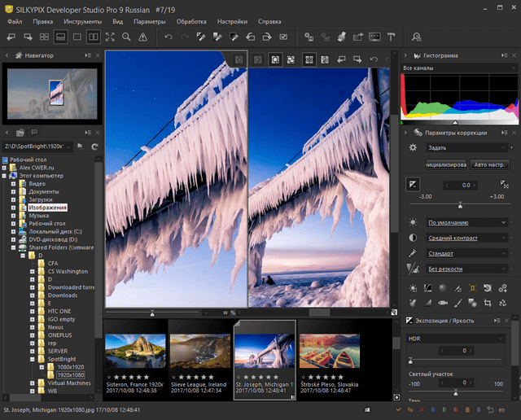Click the warning triangle icon in toolbar
521x420 pixels.
point(143,37)
